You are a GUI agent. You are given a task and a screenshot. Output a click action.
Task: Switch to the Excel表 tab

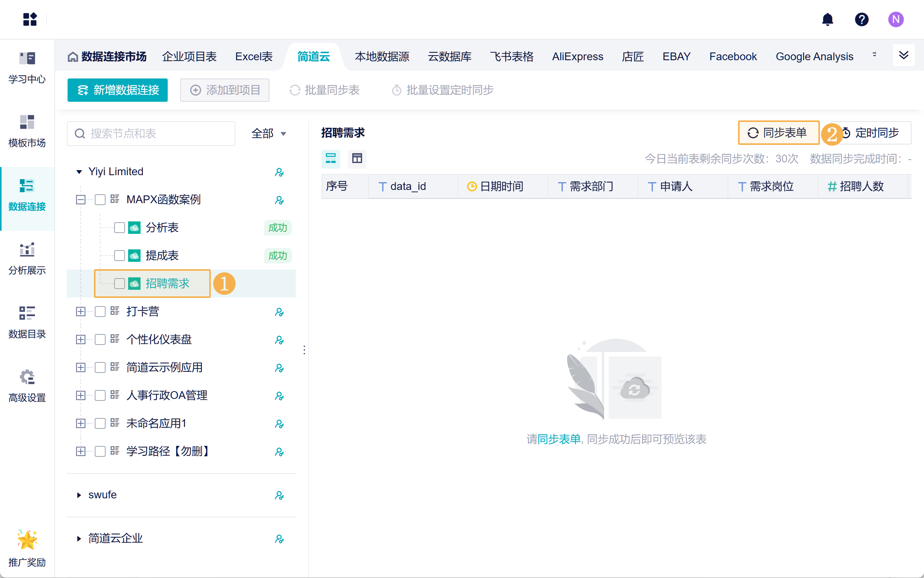point(254,57)
